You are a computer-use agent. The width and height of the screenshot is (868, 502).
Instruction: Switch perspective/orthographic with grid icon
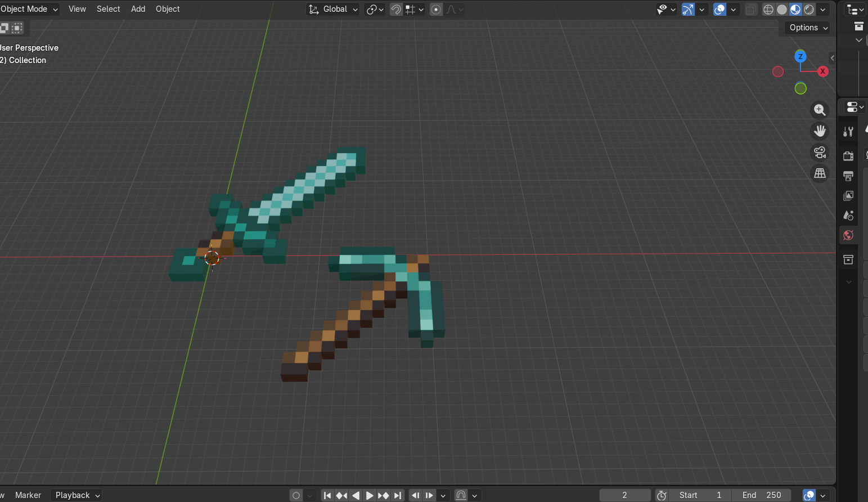coord(820,173)
